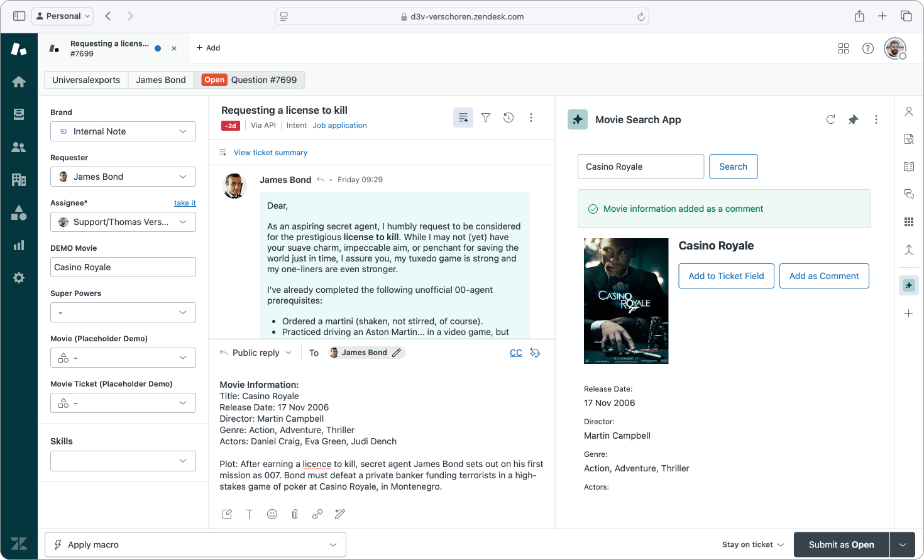The width and height of the screenshot is (924, 560).
Task: Reload the page in address bar
Action: coord(641,16)
